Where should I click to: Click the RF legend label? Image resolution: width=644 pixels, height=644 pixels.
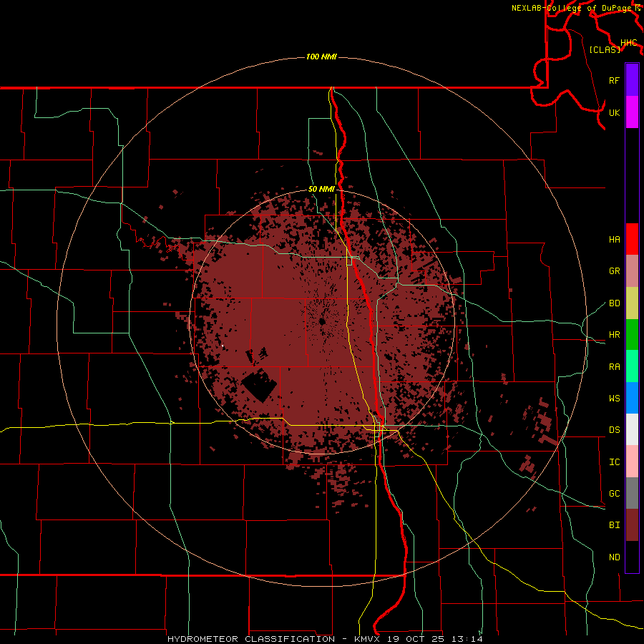[x=615, y=80]
